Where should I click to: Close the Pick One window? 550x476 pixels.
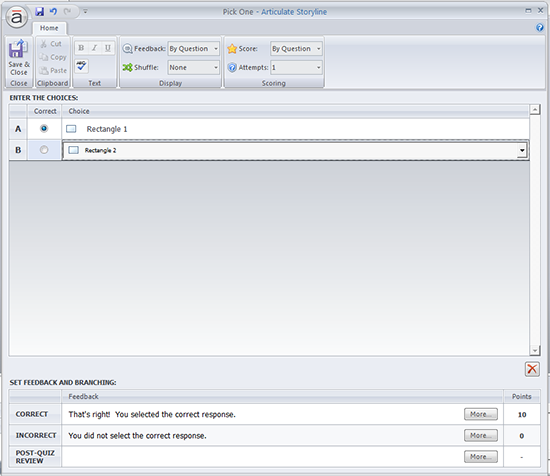tap(541, 11)
